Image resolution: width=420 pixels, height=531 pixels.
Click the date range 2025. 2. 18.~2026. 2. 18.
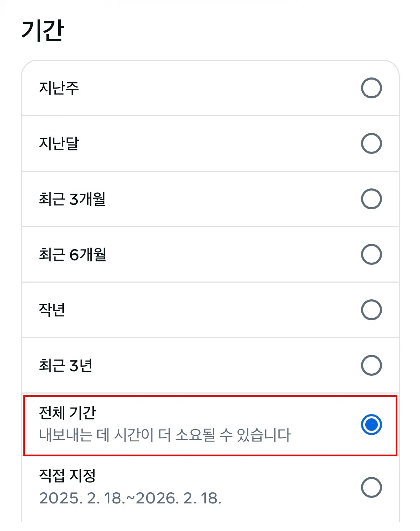(131, 500)
